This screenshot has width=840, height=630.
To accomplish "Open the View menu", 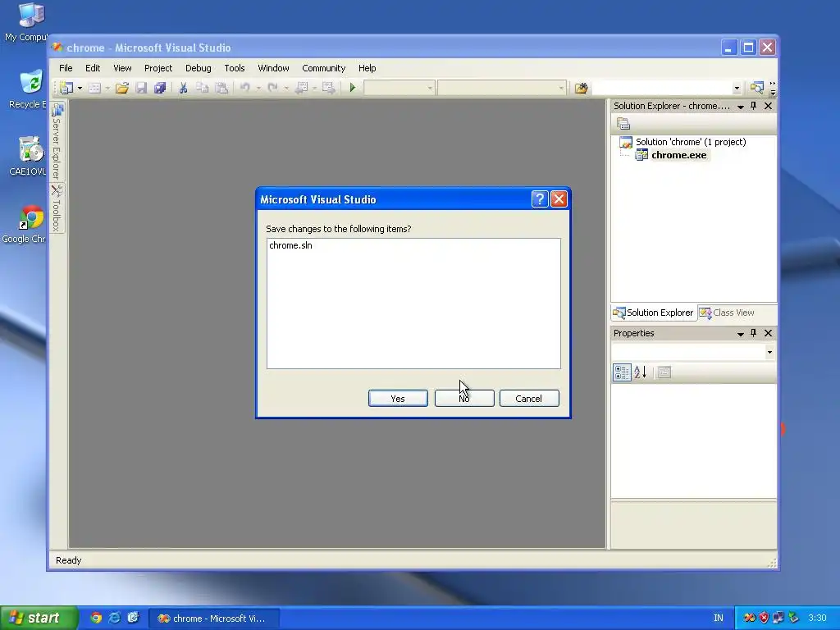I will [122, 68].
